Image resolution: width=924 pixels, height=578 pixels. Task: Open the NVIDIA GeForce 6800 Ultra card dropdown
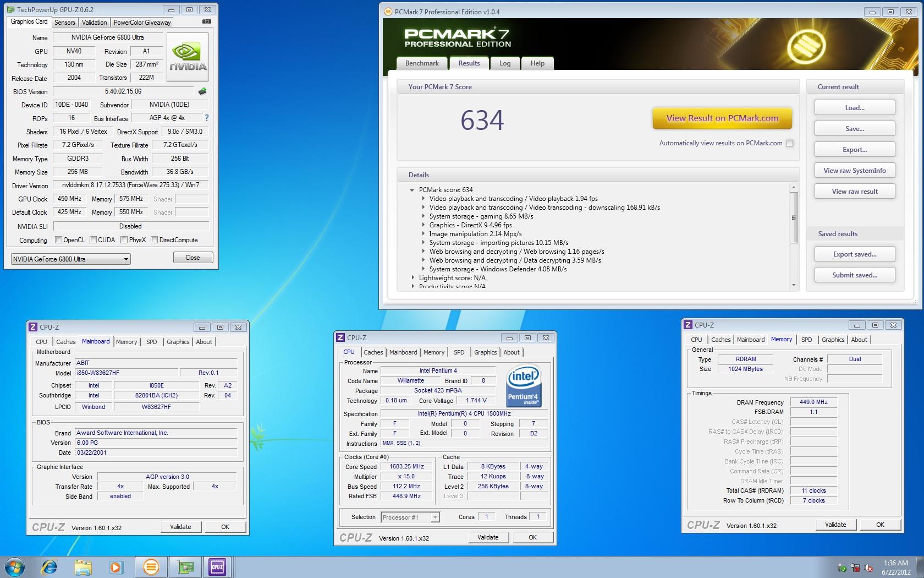71,259
